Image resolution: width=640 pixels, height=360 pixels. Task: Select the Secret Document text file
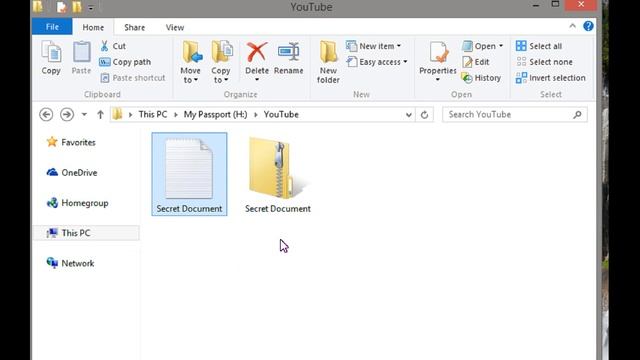click(x=189, y=174)
